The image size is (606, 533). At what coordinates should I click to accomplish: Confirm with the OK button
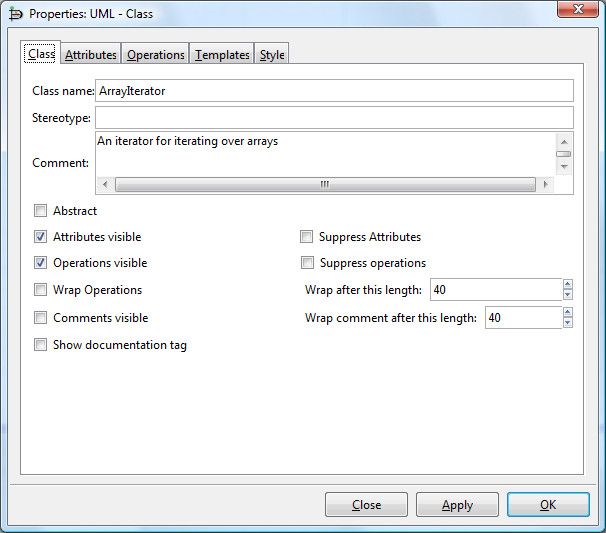(548, 504)
